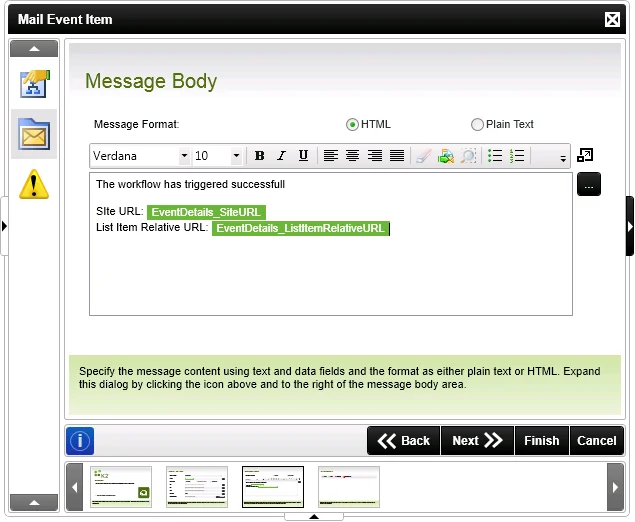Toggle bold formatting
The image size is (635, 522).
[x=260, y=156]
